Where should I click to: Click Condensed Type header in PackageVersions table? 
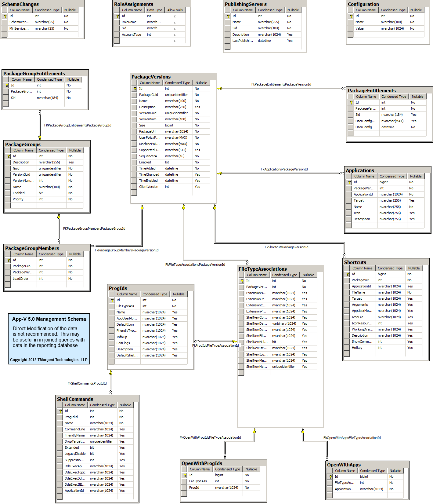(177, 83)
